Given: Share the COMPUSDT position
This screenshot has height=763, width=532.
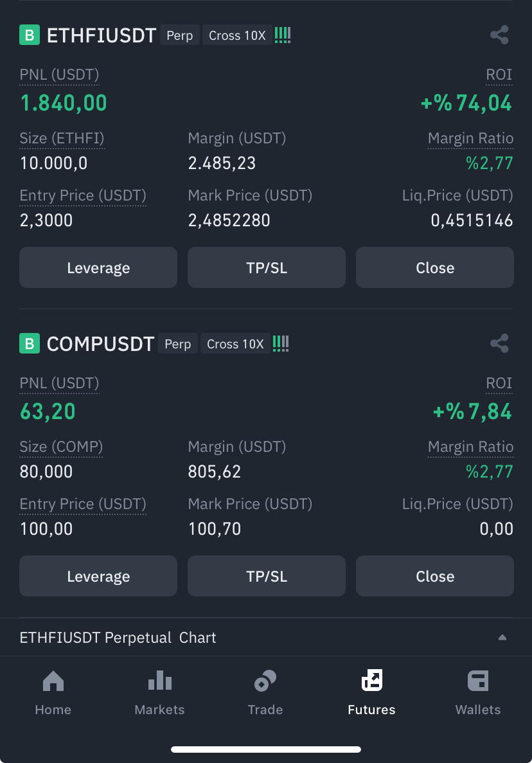Looking at the screenshot, I should tap(499, 343).
